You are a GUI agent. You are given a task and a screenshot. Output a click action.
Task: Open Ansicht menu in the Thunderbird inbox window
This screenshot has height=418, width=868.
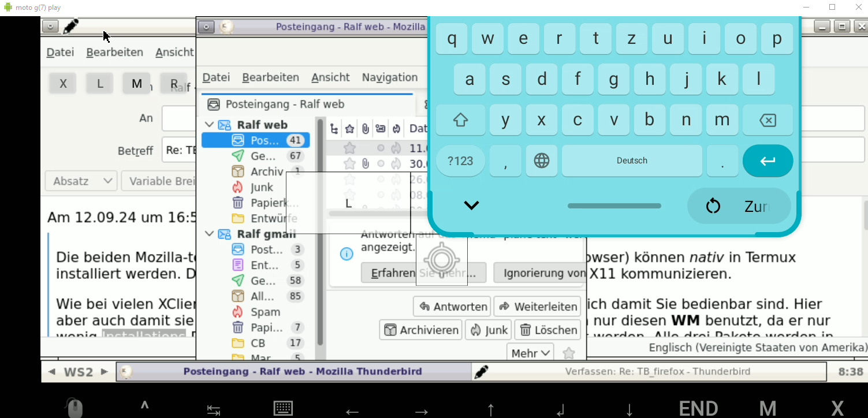(x=330, y=77)
